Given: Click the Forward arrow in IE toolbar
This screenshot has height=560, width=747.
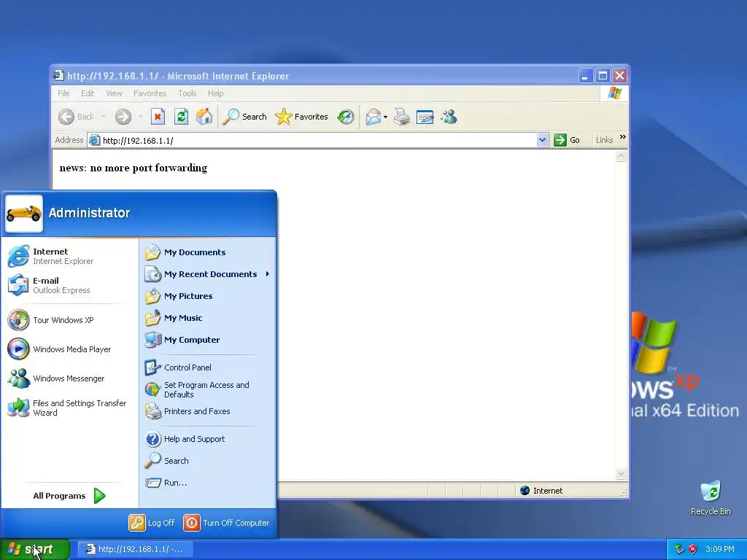Looking at the screenshot, I should (x=123, y=117).
